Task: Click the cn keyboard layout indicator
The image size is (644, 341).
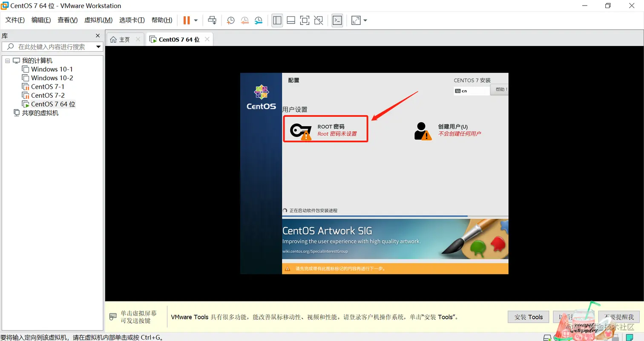Action: point(472,91)
